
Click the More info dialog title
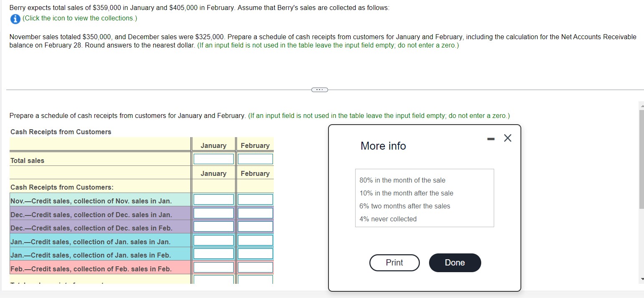(x=383, y=145)
